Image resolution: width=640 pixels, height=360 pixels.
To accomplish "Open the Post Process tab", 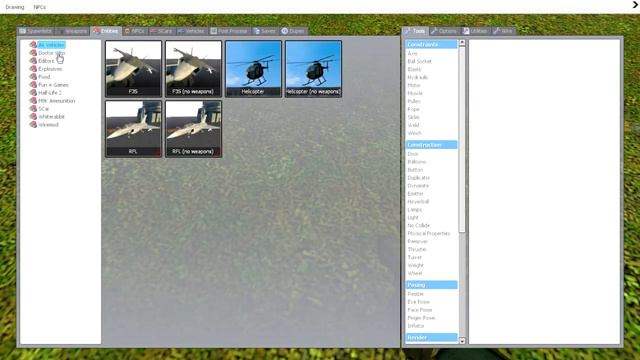I will point(229,31).
